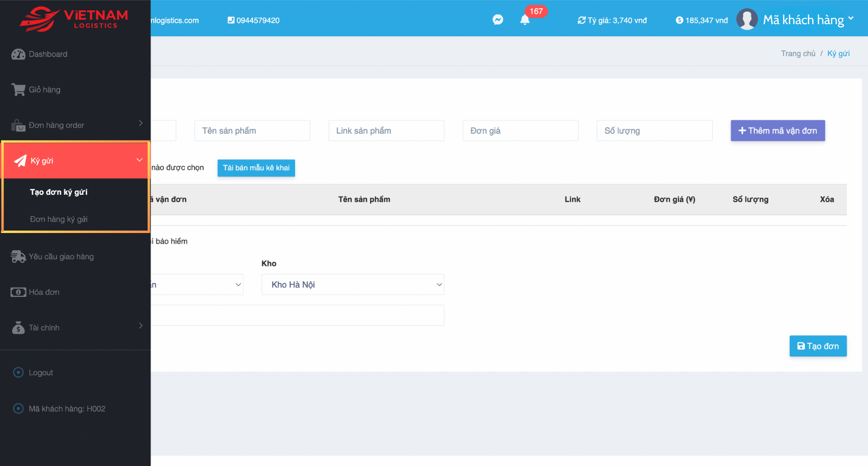Focus the Số lượng input field
Screen dimensions: 868x466
654,131
